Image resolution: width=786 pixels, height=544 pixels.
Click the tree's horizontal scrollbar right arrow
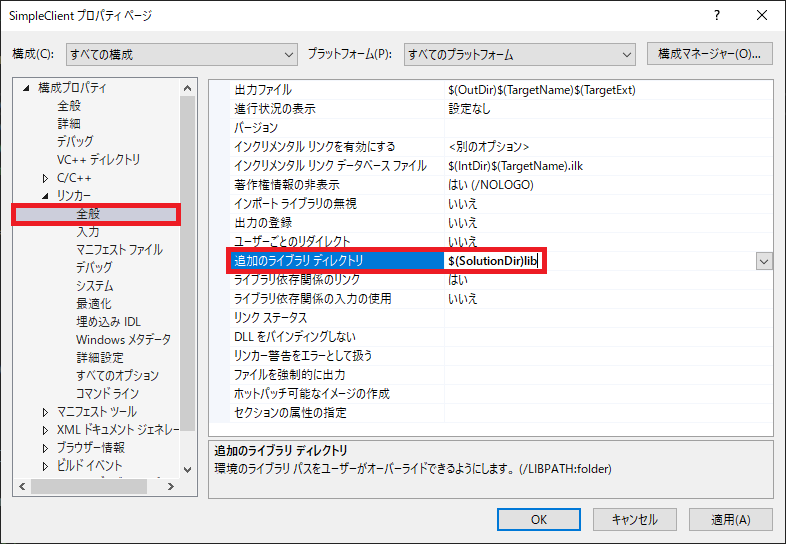click(168, 487)
